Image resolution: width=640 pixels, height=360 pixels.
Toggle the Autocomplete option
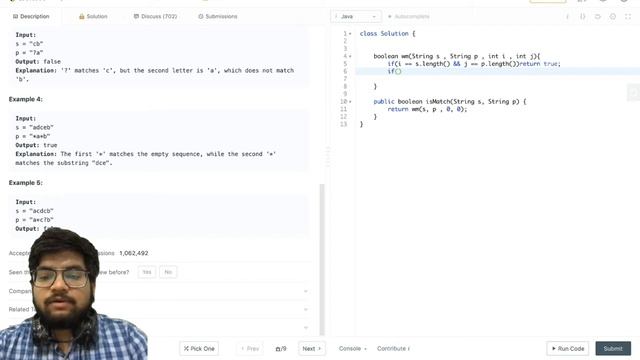408,16
